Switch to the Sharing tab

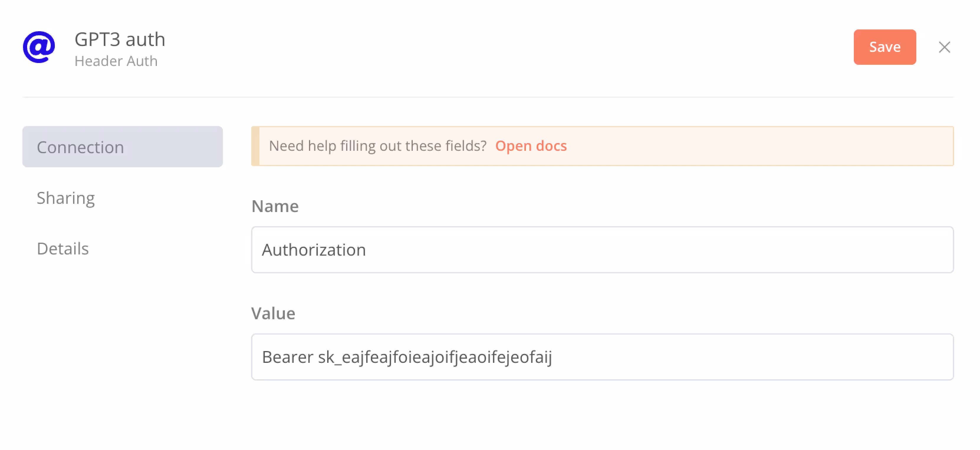point(66,198)
